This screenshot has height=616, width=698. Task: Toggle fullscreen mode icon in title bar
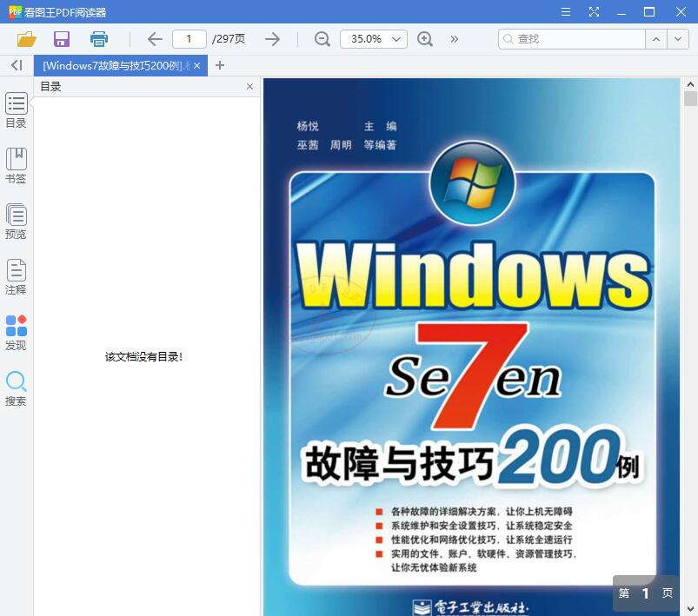pos(594,12)
